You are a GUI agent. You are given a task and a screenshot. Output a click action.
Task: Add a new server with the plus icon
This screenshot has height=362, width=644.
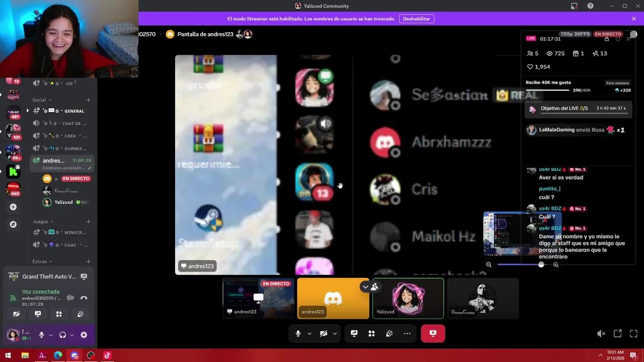click(x=14, y=207)
